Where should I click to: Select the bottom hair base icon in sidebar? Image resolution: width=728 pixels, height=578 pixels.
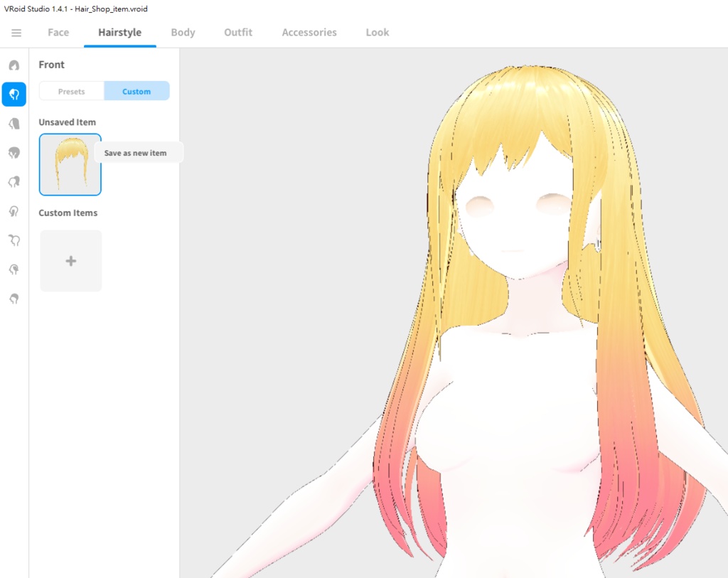(x=14, y=299)
